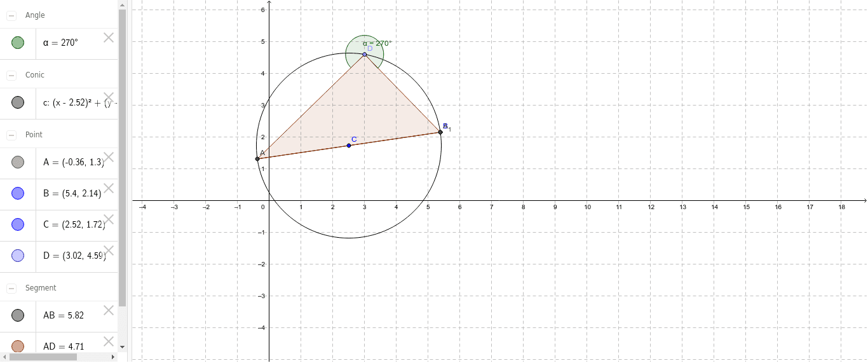Screen dimensions: 868x363
Task: Toggle visibility of point B
Action: click(18, 193)
